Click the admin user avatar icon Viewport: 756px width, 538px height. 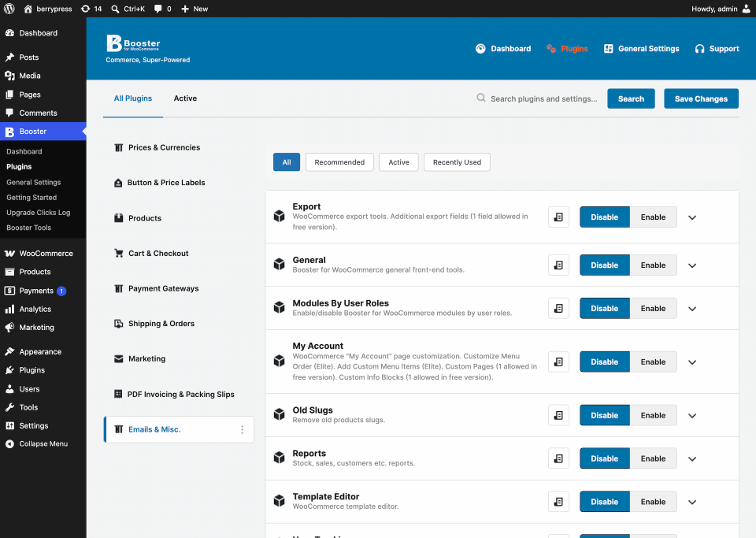[x=747, y=9]
